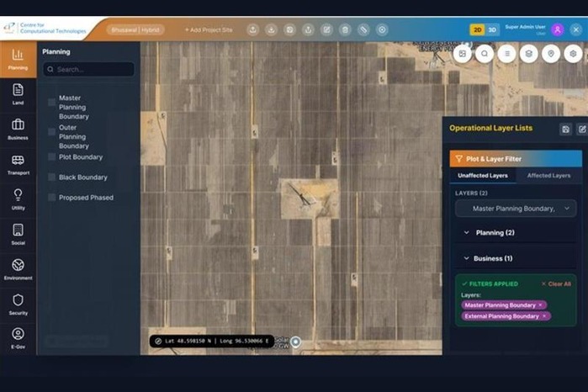Switch to Affected Layers tab
This screenshot has height=392, width=588.
tap(548, 176)
